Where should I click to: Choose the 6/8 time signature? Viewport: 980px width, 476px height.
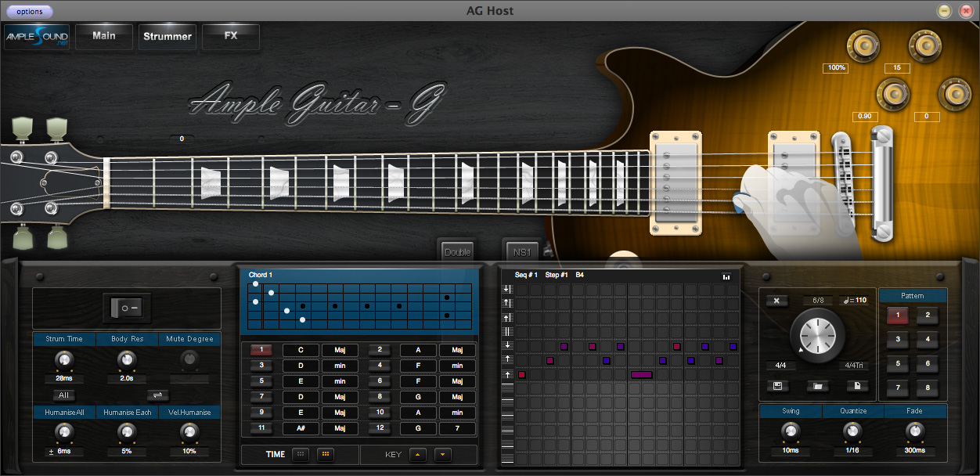817,301
